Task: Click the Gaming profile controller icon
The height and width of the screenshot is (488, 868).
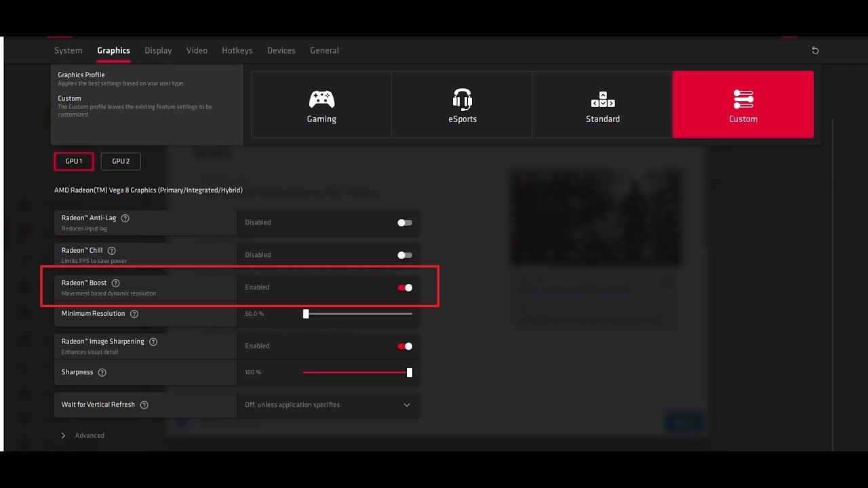Action: (x=321, y=99)
